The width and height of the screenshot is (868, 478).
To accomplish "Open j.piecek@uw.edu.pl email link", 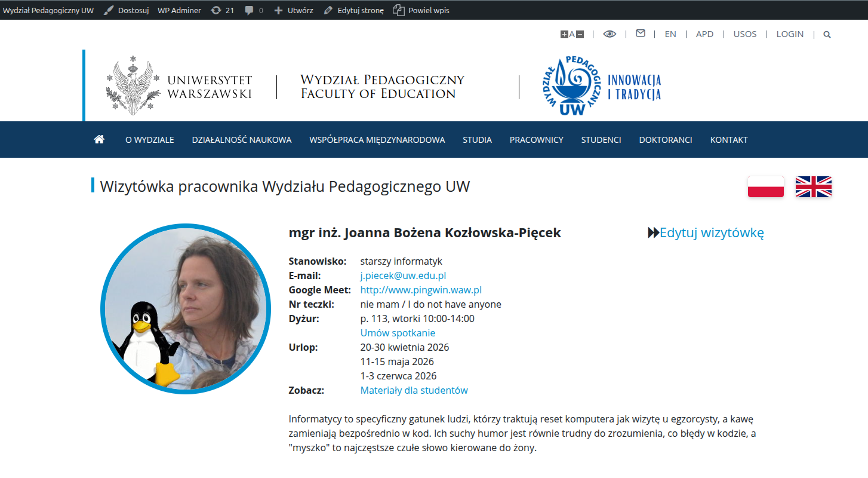I will 403,275.
